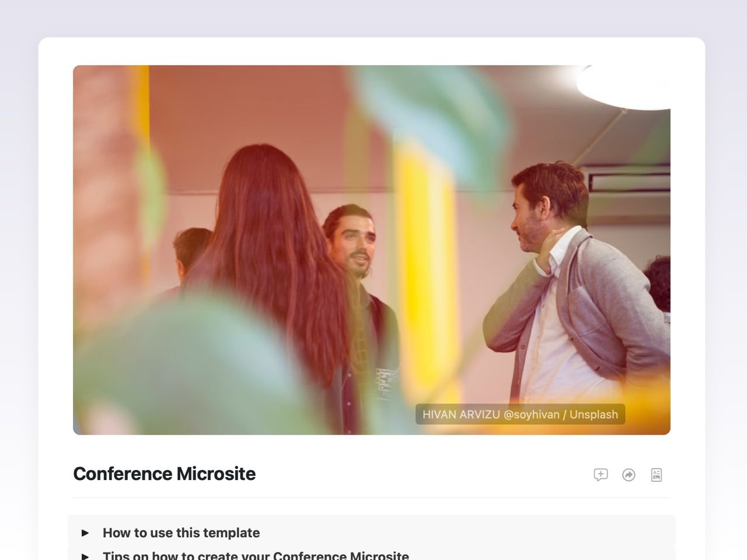Open the conference cover photo

tap(372, 250)
